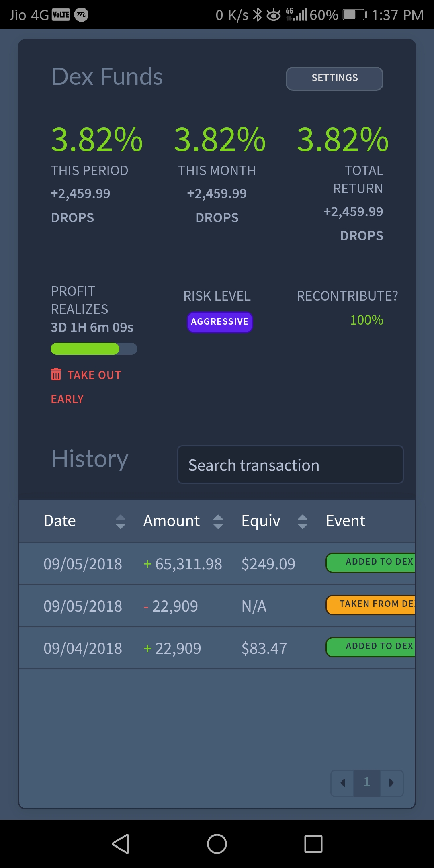Open the Dex Funds settings
The width and height of the screenshot is (434, 868).
[x=334, y=78]
